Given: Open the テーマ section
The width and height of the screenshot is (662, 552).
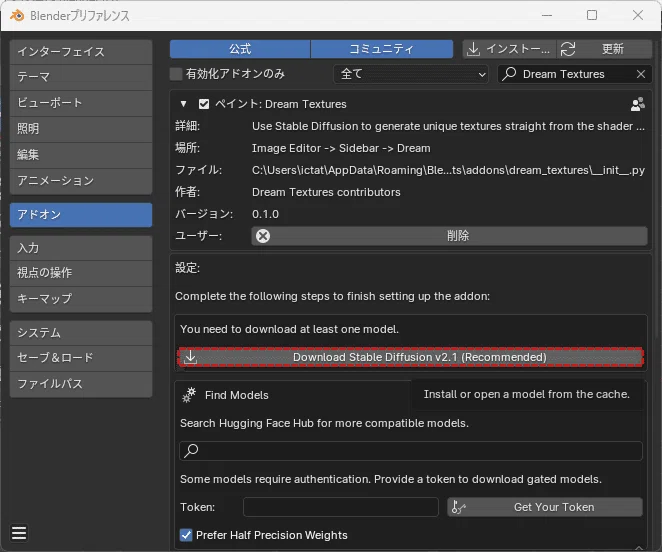Looking at the screenshot, I should point(81,77).
